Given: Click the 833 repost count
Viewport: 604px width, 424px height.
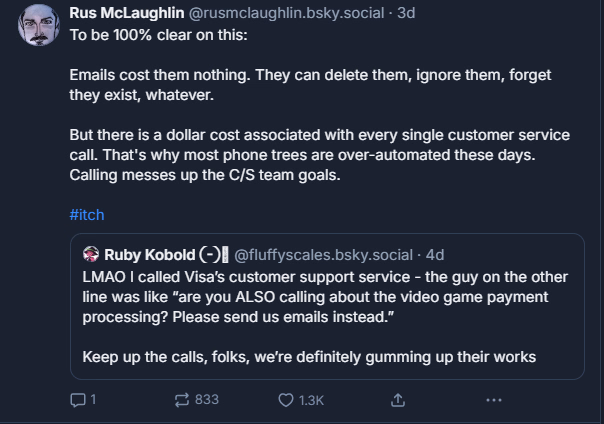Looking at the screenshot, I should coord(207,400).
